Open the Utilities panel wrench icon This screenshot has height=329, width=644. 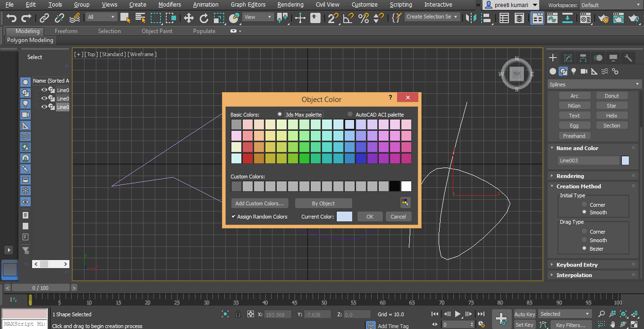[628, 58]
